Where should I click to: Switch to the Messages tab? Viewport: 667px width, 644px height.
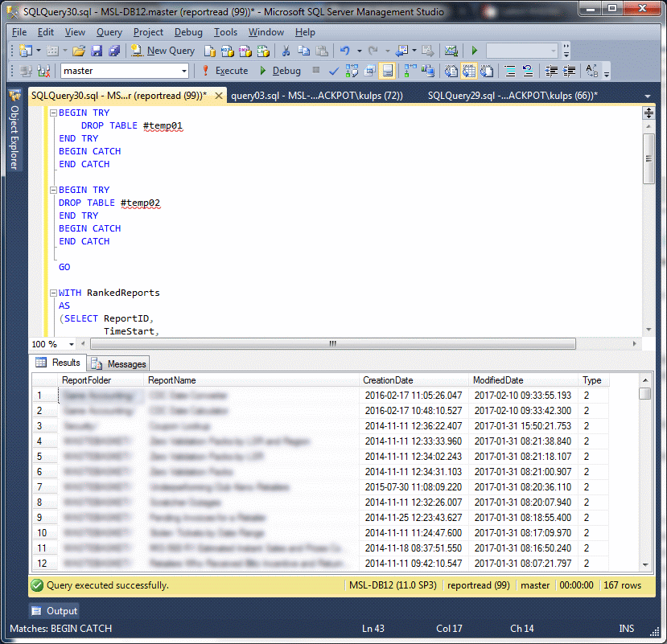point(119,363)
